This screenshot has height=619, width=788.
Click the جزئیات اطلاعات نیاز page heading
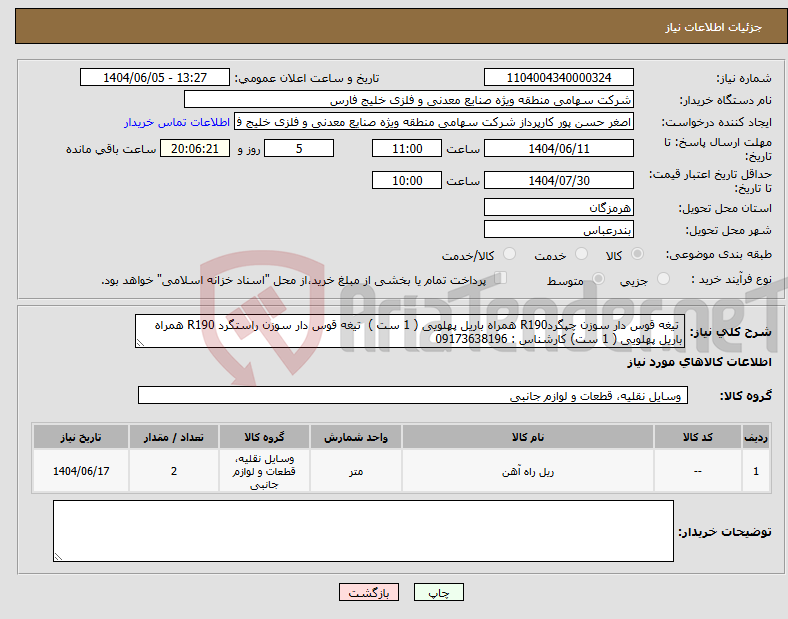coord(714,27)
